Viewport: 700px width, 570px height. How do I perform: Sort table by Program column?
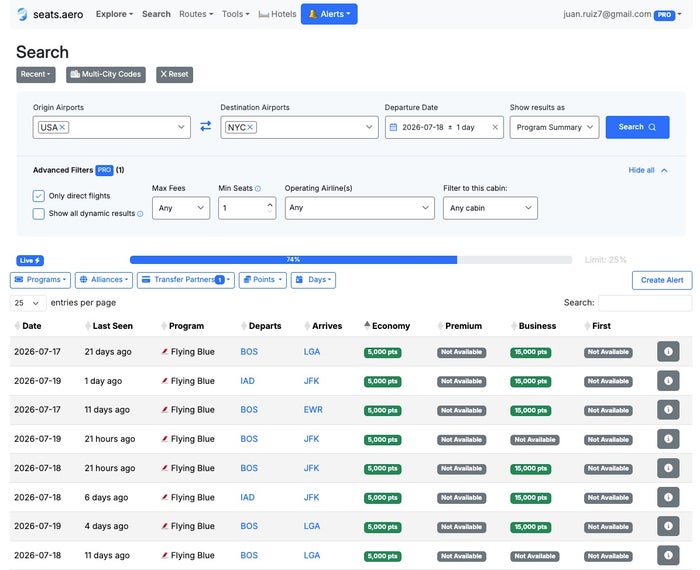(x=182, y=326)
